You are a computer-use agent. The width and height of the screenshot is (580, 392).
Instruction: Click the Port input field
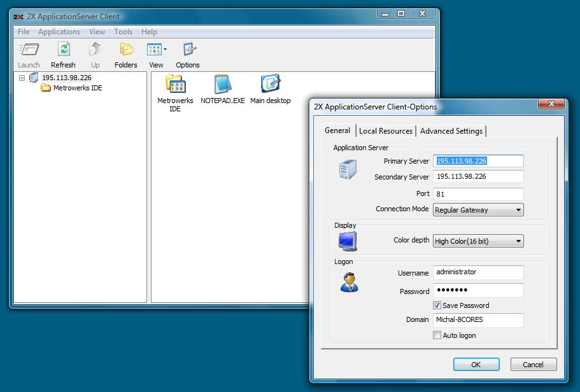pos(478,194)
